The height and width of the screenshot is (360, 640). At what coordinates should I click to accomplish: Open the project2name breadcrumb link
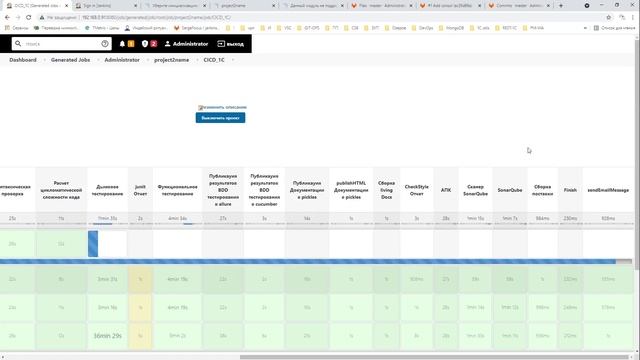point(171,60)
